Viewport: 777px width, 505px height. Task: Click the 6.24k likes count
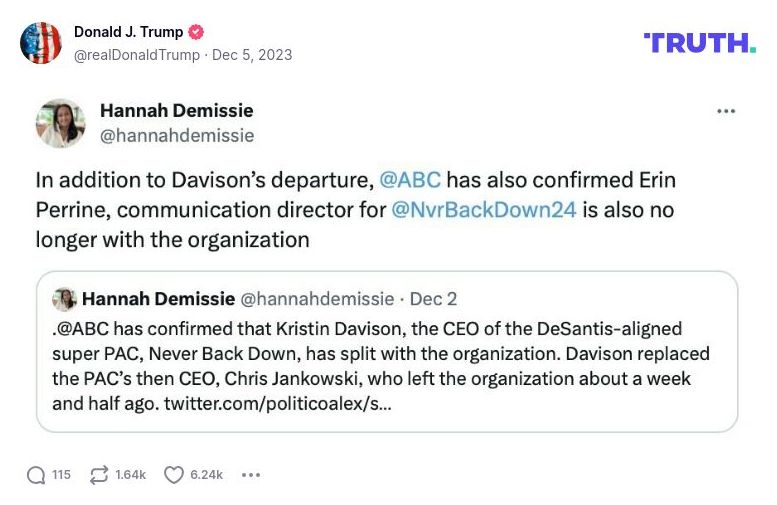(206, 475)
